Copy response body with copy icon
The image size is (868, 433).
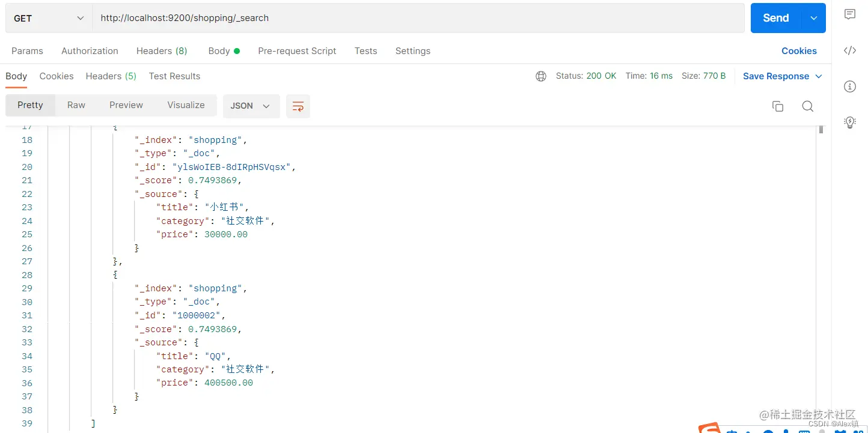778,106
